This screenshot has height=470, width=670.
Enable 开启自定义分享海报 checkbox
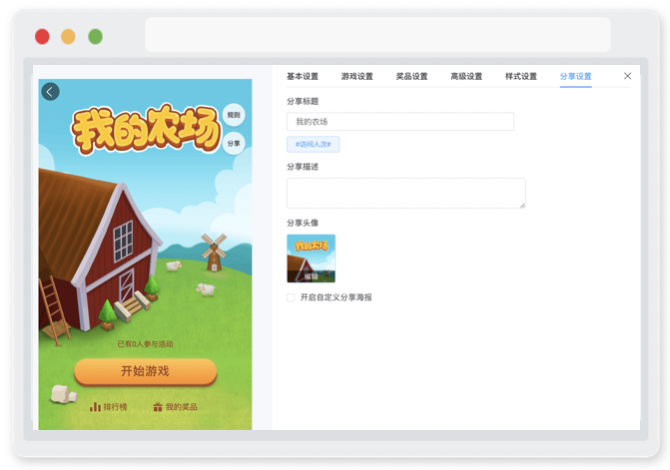291,297
